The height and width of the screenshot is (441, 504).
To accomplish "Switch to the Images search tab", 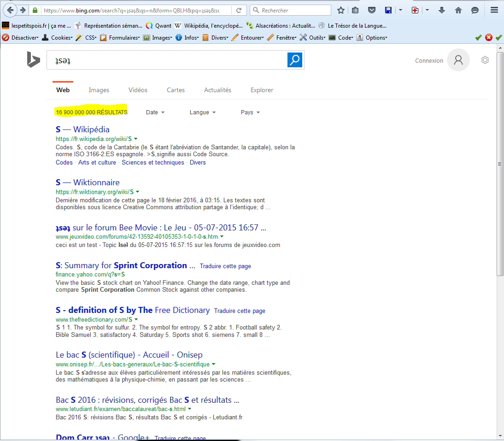I will [x=99, y=90].
